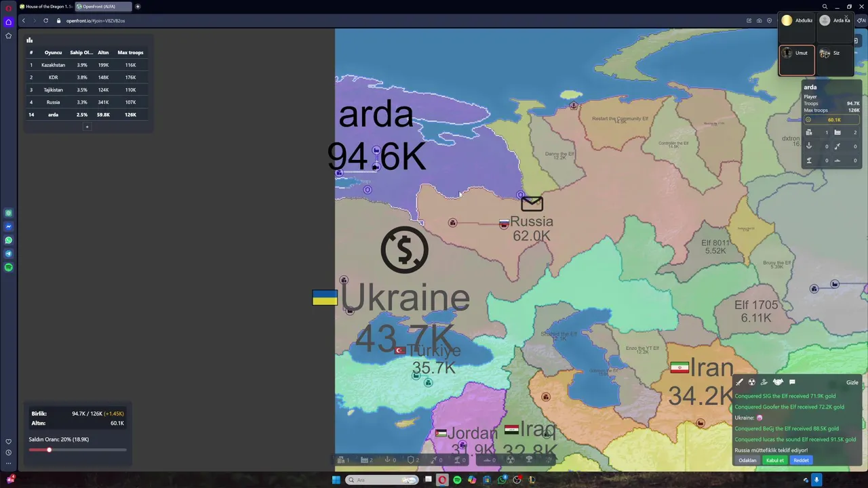Open Windows Start menu
Image resolution: width=868 pixels, height=488 pixels.
[x=336, y=480]
